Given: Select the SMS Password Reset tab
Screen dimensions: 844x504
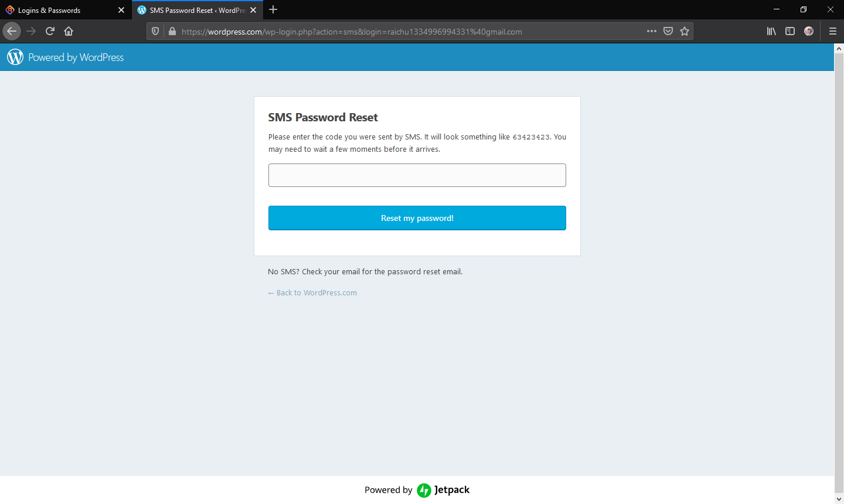Looking at the screenshot, I should [x=198, y=11].
